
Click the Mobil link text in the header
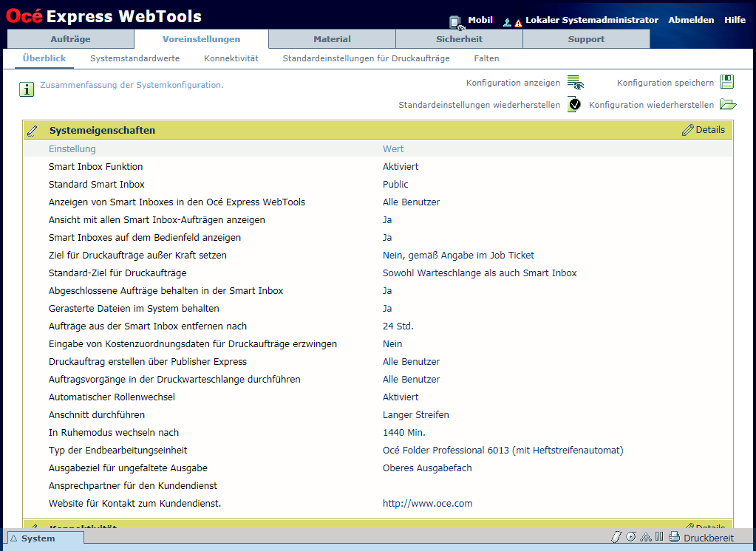pyautogui.click(x=480, y=20)
